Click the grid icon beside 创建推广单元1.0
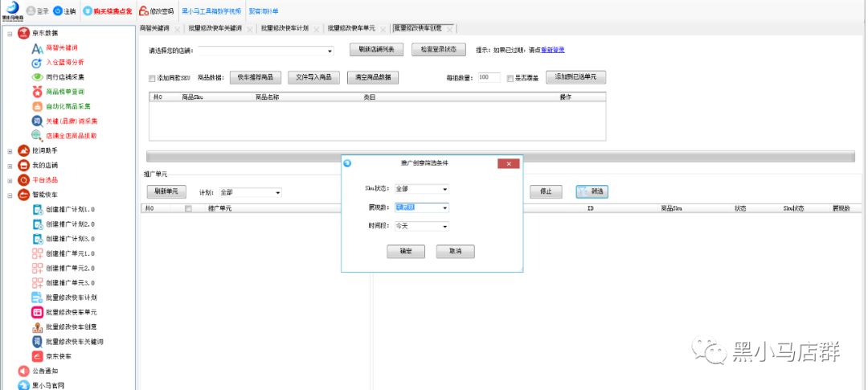 37,254
